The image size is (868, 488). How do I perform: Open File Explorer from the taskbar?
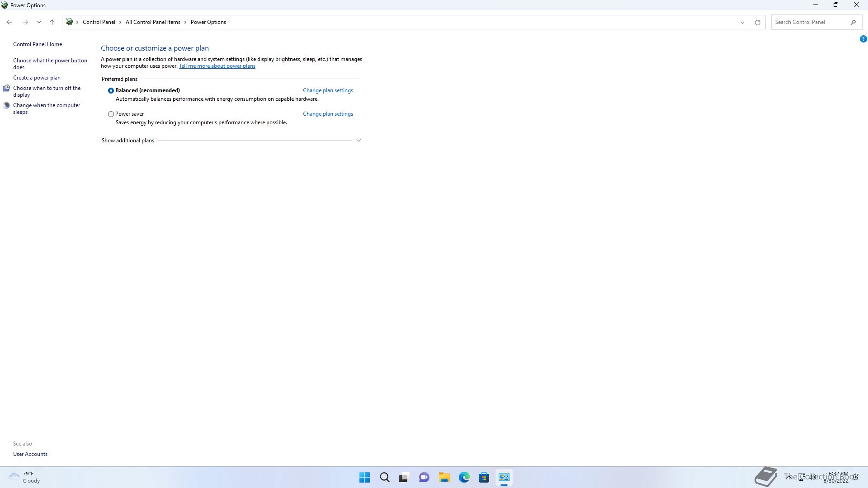point(444,477)
